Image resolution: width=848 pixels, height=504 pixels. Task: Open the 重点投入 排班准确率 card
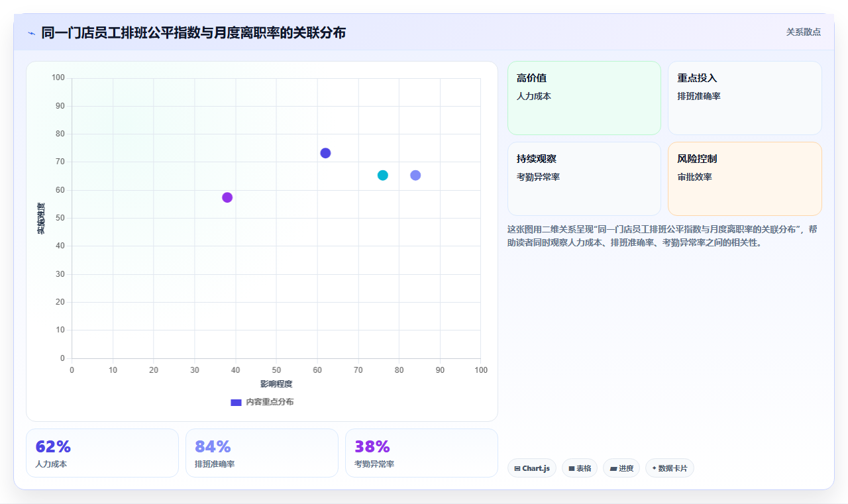pyautogui.click(x=745, y=98)
